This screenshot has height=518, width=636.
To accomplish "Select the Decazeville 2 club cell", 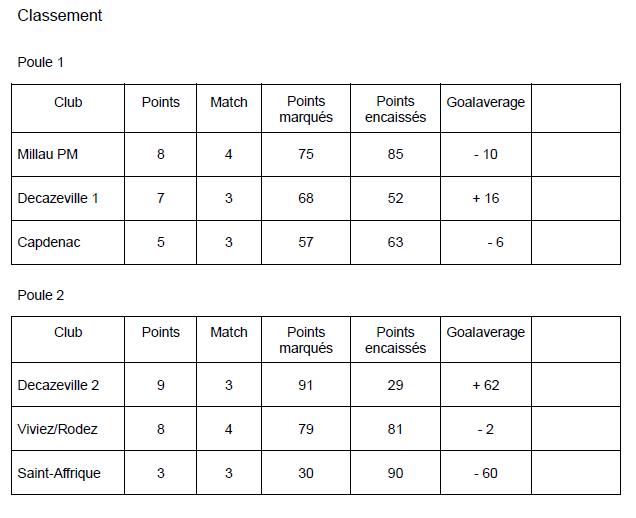I will coord(58,385).
